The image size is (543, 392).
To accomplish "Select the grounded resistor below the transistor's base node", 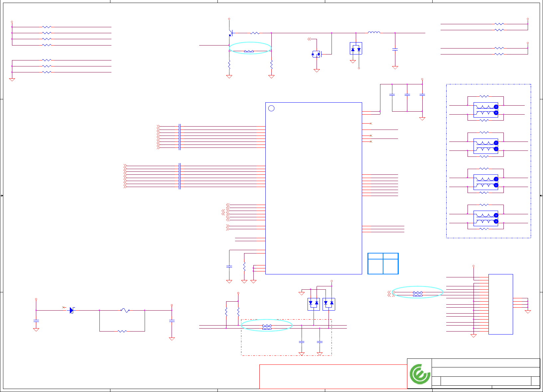I will pyautogui.click(x=229, y=64).
